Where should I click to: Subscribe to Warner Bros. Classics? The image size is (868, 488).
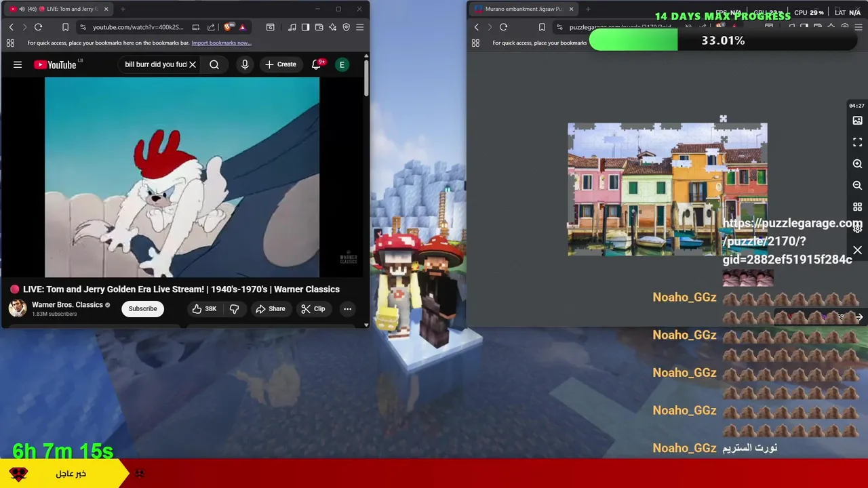tap(142, 308)
